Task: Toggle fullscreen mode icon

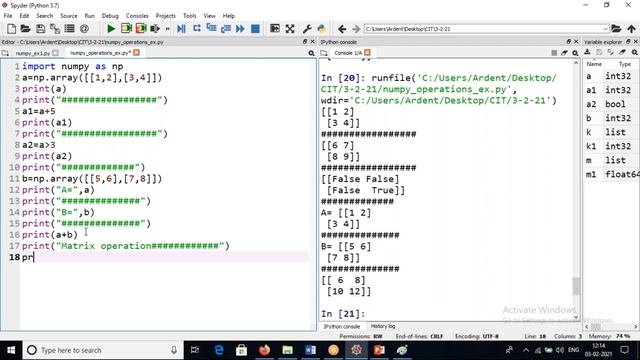Action: [290, 29]
